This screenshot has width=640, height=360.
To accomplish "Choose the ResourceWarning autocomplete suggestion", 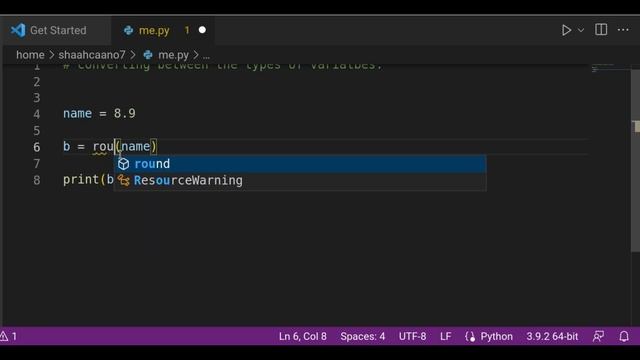I will click(x=300, y=180).
